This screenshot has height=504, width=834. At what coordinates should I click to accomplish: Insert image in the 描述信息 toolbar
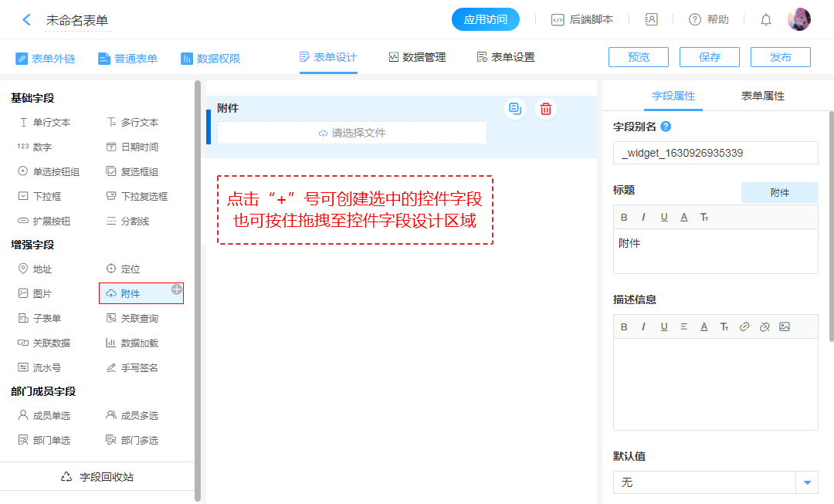click(785, 326)
